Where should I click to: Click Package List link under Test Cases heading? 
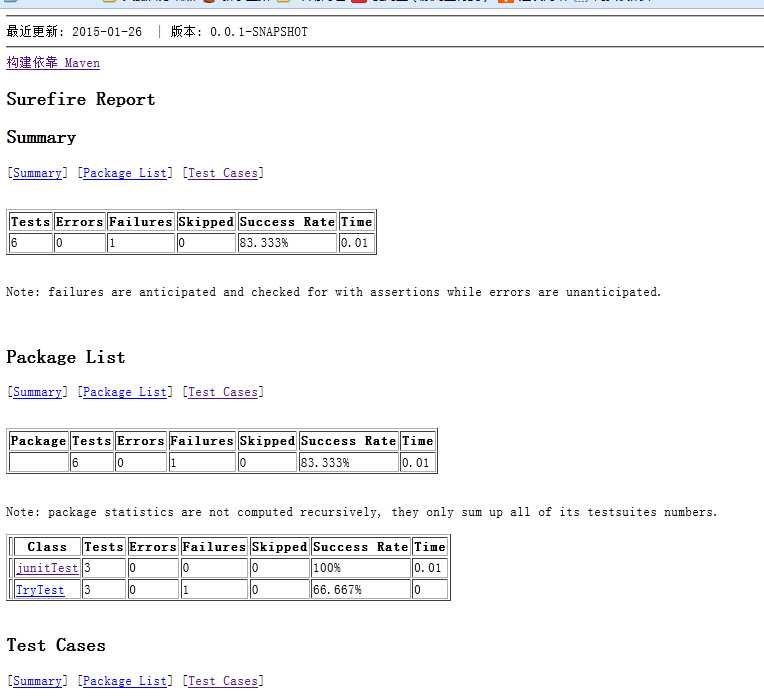coord(125,681)
